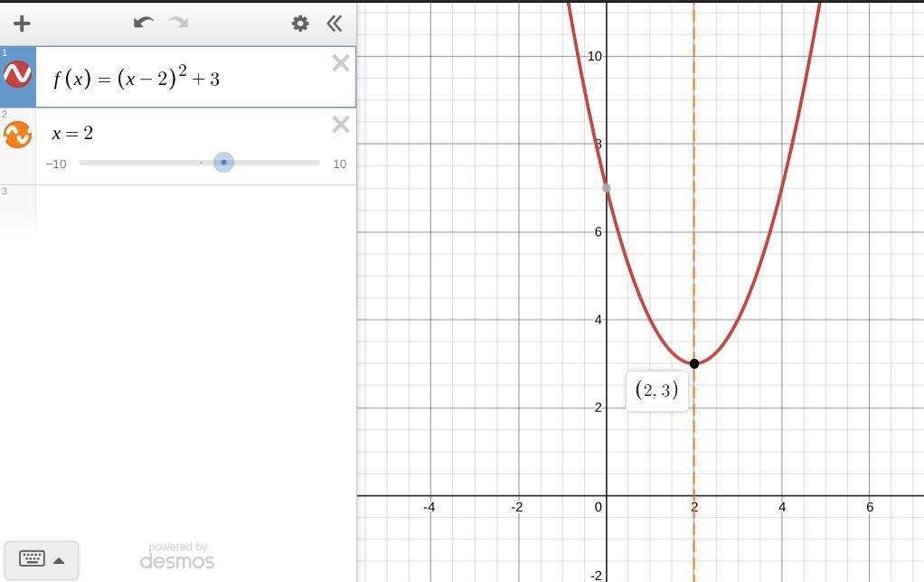This screenshot has width=924, height=582.
Task: Click the gray y-intercept point on the curve
Action: click(606, 188)
